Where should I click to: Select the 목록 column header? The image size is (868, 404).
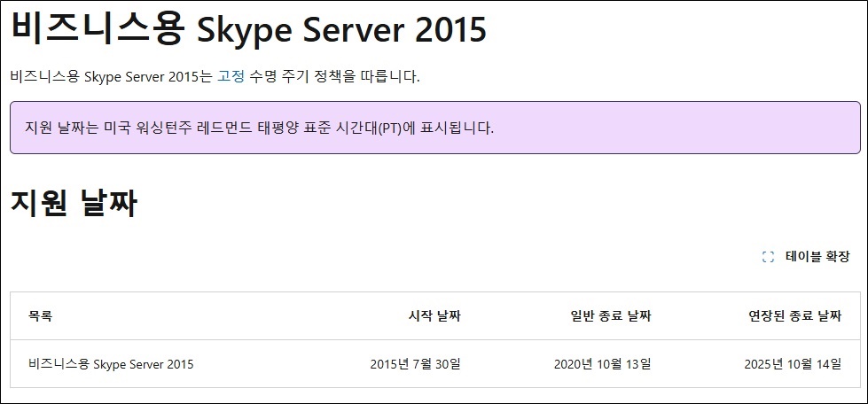click(x=40, y=316)
